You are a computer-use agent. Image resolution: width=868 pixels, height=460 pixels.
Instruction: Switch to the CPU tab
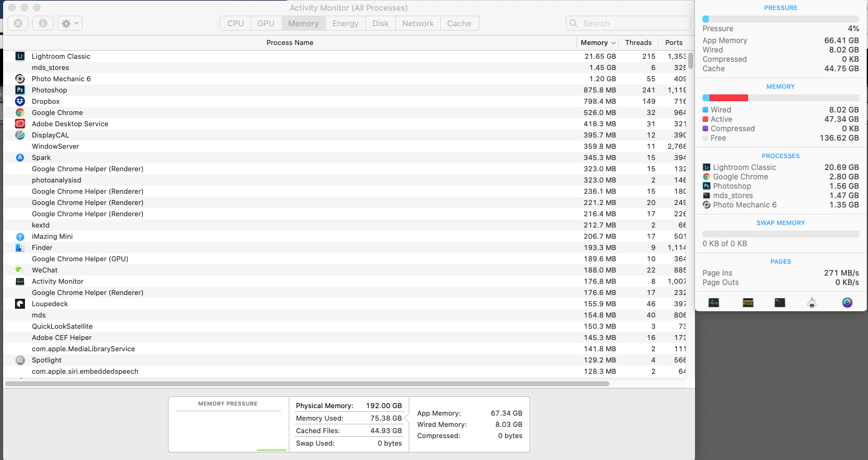tap(235, 23)
